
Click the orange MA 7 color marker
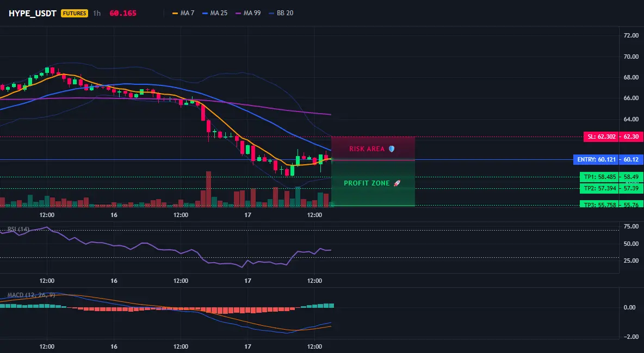click(x=175, y=13)
